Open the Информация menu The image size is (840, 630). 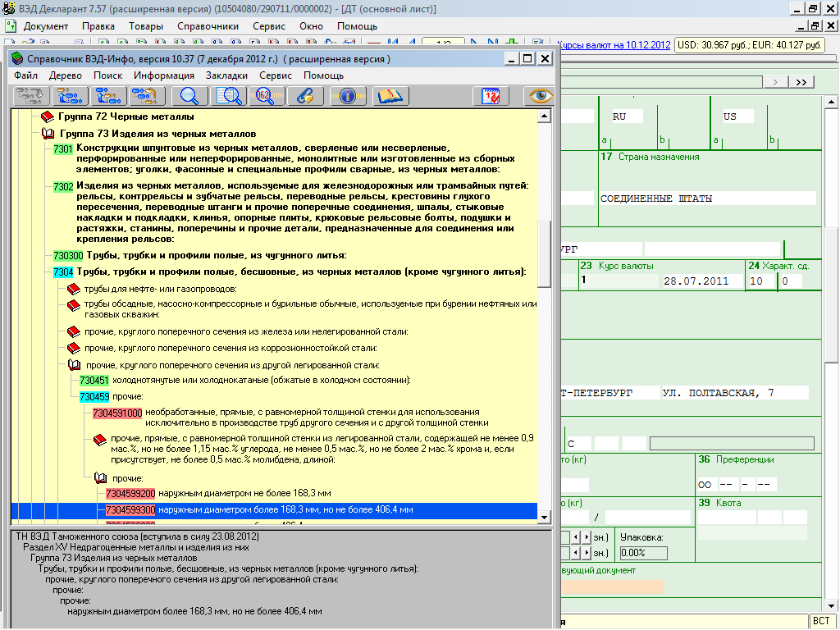pos(164,75)
